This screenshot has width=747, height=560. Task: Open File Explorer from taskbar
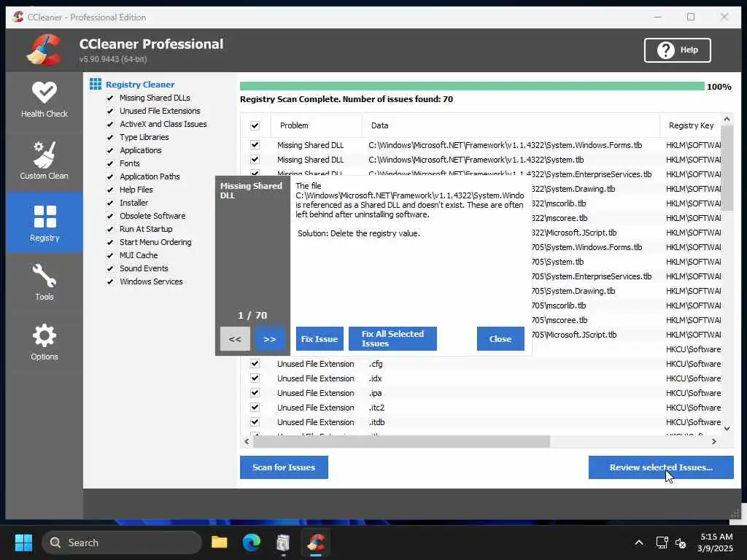click(x=219, y=542)
